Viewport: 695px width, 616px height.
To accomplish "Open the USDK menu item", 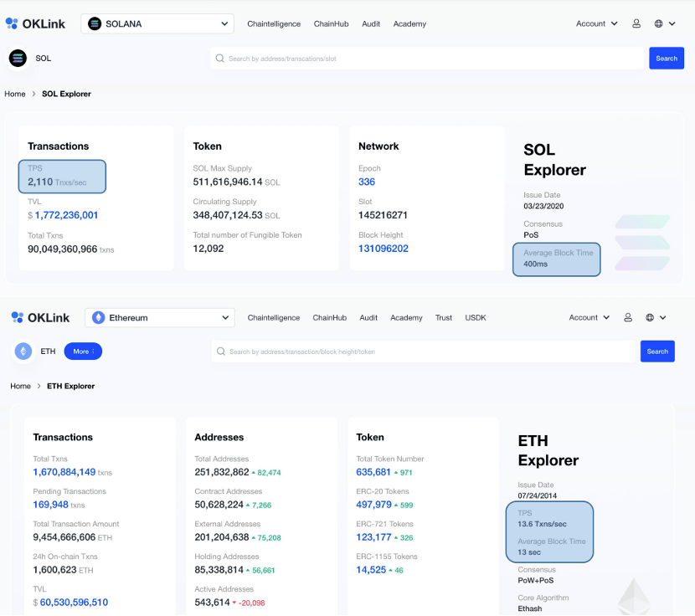I will point(476,318).
